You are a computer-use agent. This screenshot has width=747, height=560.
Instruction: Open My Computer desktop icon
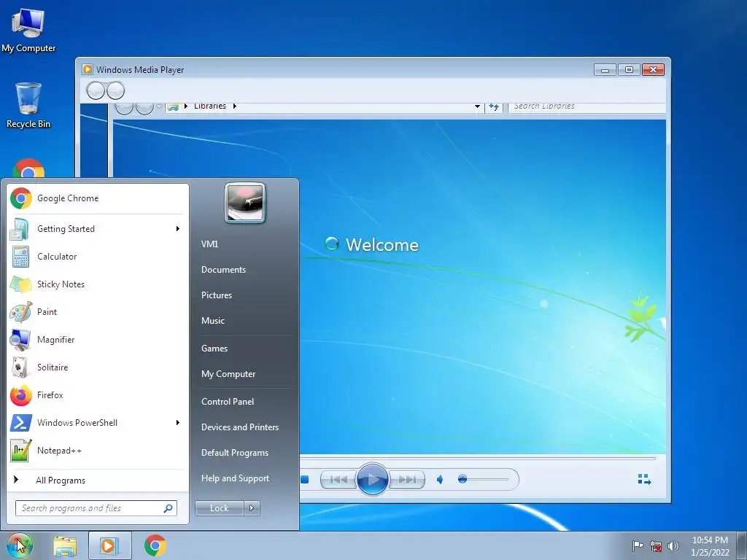pos(28,30)
